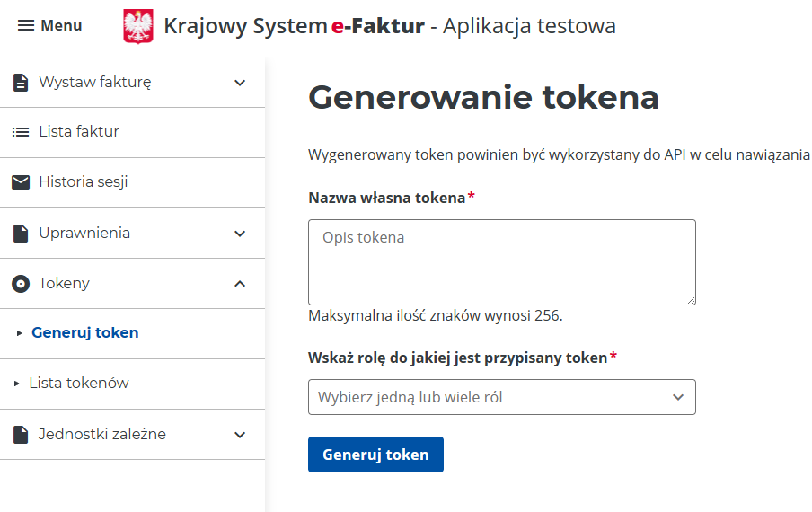The image size is (812, 512).
Task: Open the role selection dropdown
Action: pyautogui.click(x=501, y=397)
